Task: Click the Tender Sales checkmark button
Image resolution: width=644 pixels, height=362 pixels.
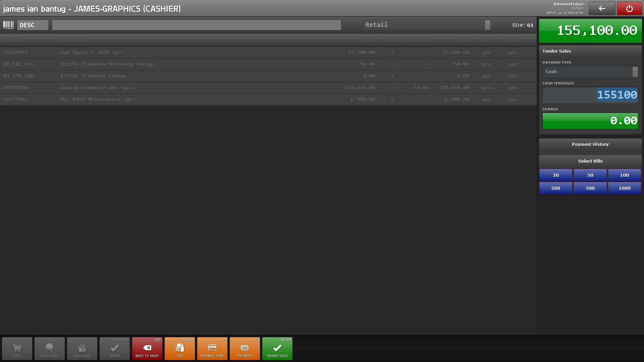Action: (277, 349)
